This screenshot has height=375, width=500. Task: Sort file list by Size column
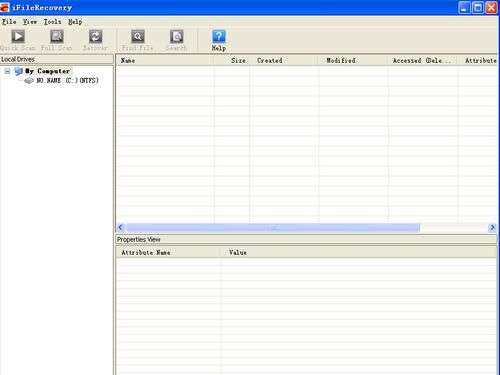pyautogui.click(x=232, y=60)
